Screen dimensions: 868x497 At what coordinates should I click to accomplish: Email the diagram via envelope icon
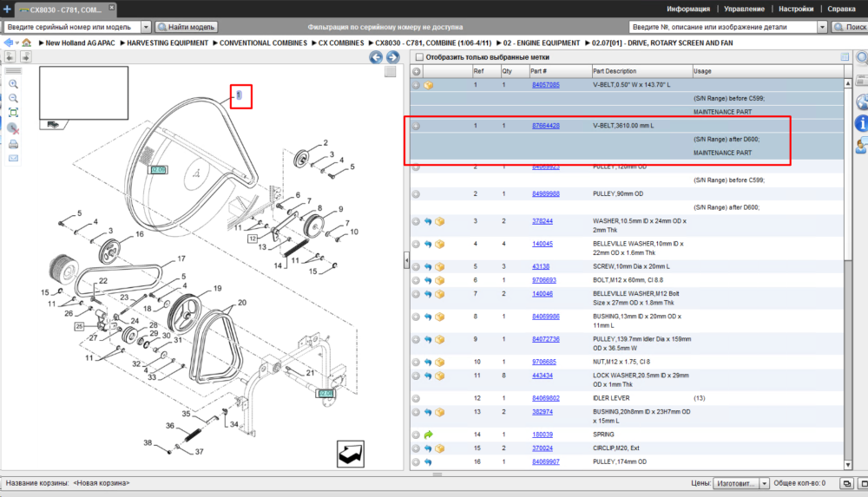[x=13, y=158]
